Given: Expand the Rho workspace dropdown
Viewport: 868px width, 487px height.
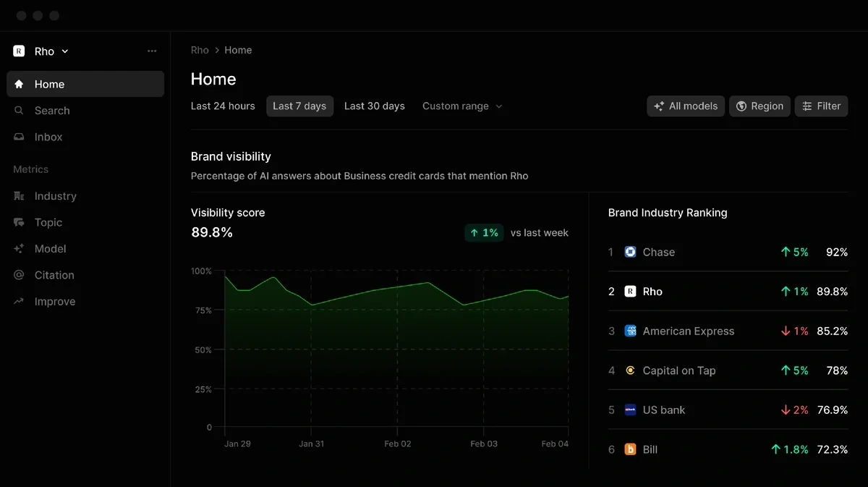Looking at the screenshot, I should [x=66, y=51].
